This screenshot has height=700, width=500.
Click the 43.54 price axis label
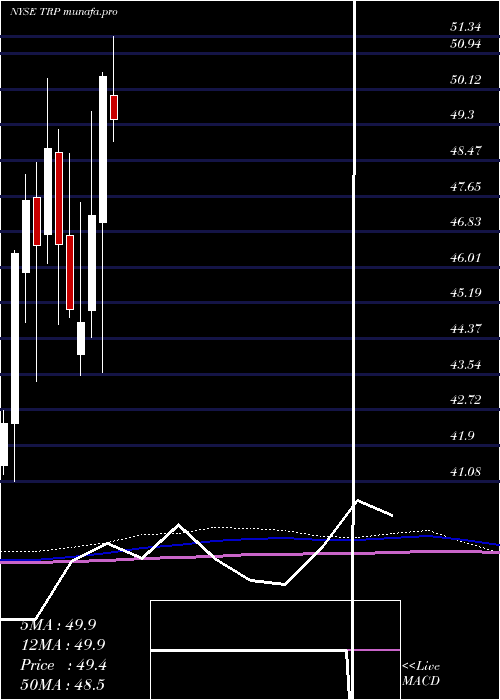pyautogui.click(x=466, y=365)
